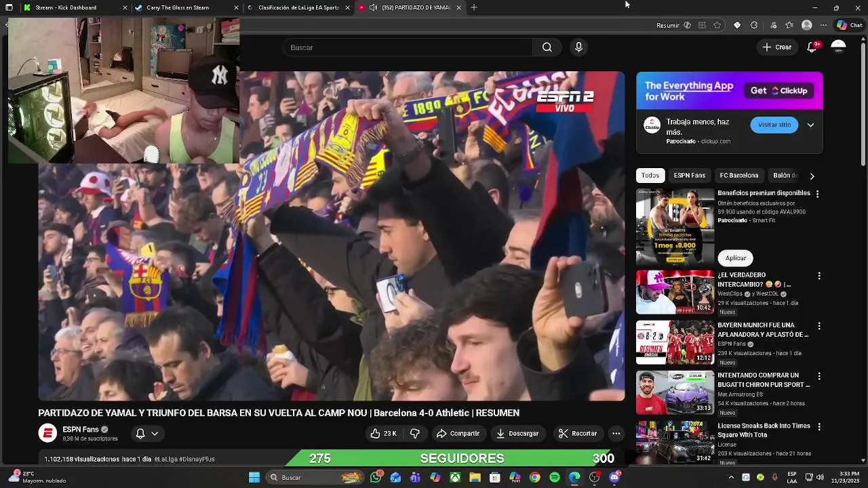
Task: Open YouTube account avatar menu
Action: [x=838, y=47]
